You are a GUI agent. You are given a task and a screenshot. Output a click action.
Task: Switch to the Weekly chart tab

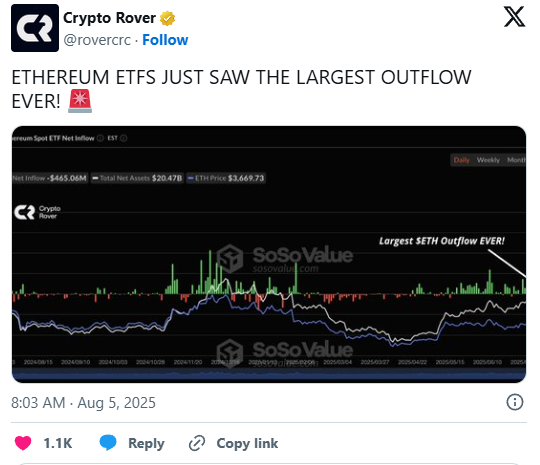tap(488, 160)
